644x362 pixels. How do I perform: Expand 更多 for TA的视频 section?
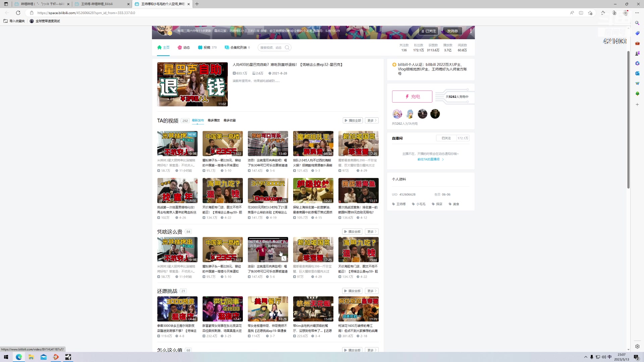click(x=372, y=120)
